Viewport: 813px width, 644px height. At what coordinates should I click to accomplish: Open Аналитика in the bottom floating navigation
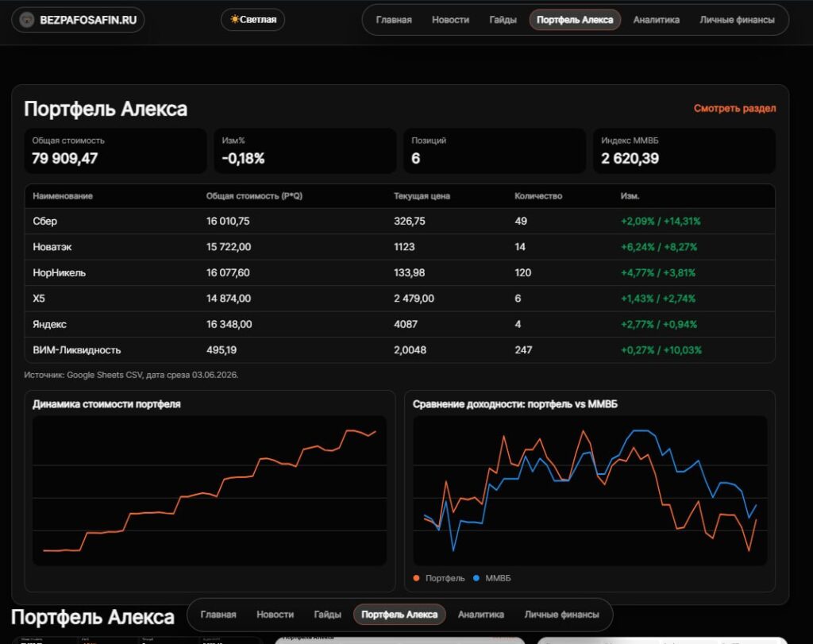click(480, 615)
